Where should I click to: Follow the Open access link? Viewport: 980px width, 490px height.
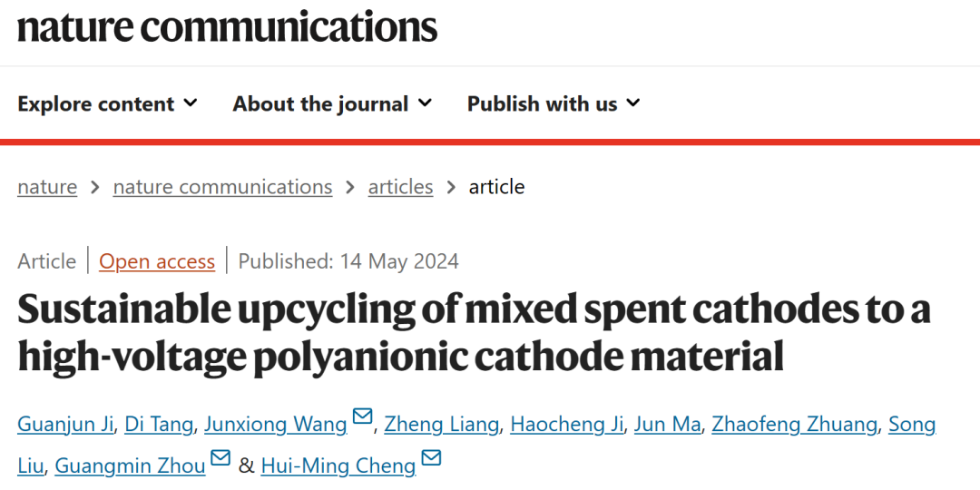(157, 261)
